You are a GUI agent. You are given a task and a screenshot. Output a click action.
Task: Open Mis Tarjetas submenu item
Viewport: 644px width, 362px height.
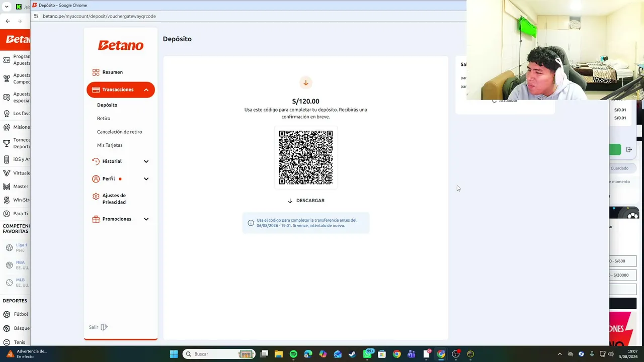pyautogui.click(x=110, y=145)
